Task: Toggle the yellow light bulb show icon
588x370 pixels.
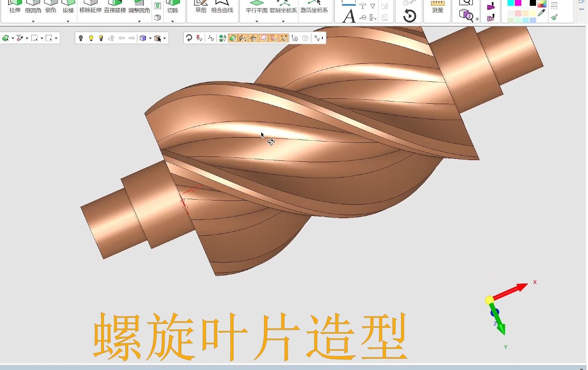Action: pos(91,38)
